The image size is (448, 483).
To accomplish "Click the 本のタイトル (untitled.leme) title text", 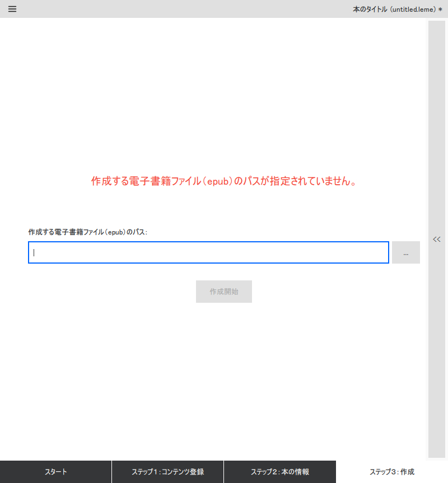I will [398, 10].
